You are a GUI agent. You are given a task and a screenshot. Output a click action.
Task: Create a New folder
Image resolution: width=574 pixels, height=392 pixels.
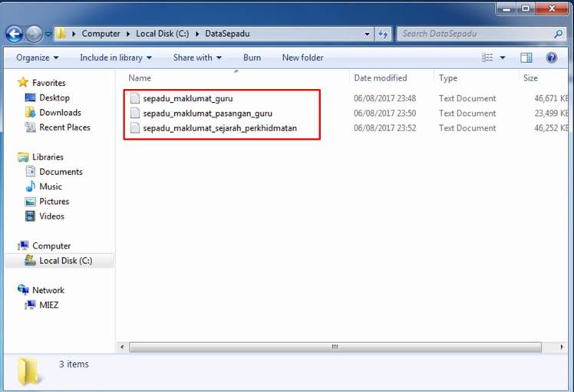pos(302,58)
